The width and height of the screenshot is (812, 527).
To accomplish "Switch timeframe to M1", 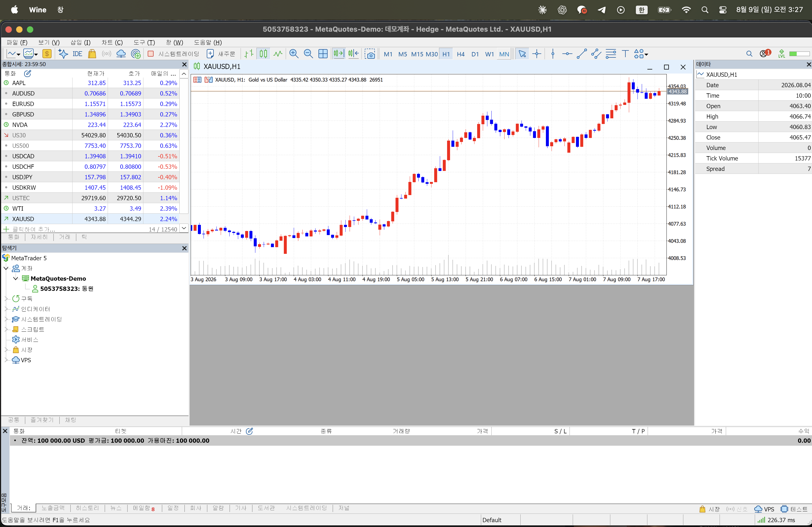I will tap(388, 54).
